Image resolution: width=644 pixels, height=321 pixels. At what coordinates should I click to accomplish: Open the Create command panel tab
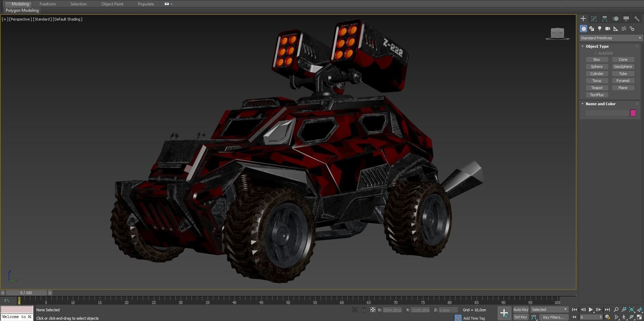(x=583, y=19)
